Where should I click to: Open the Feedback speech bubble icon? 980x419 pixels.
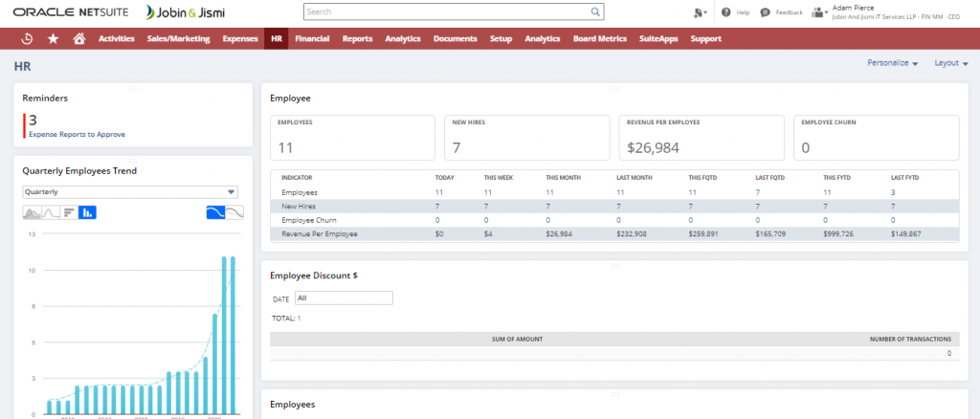pos(765,12)
